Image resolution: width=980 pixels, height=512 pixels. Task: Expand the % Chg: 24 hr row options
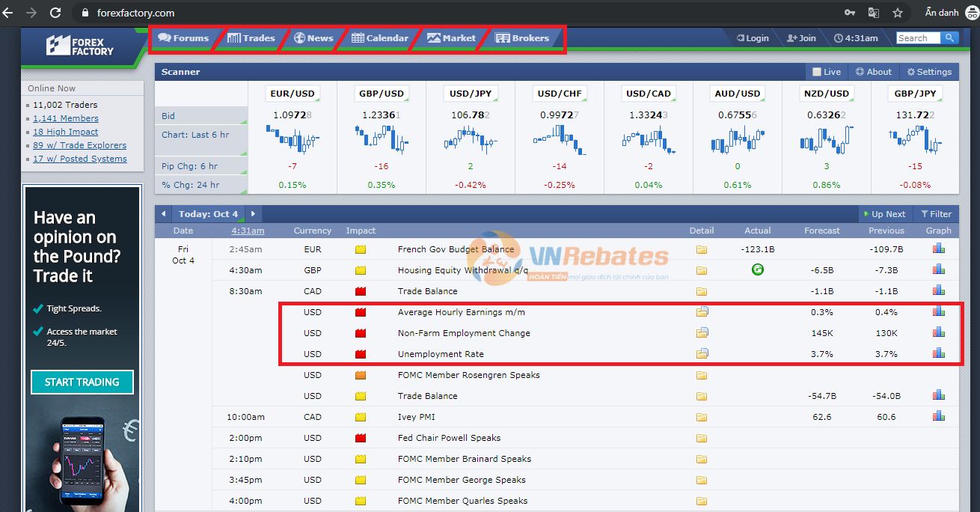coord(243,190)
